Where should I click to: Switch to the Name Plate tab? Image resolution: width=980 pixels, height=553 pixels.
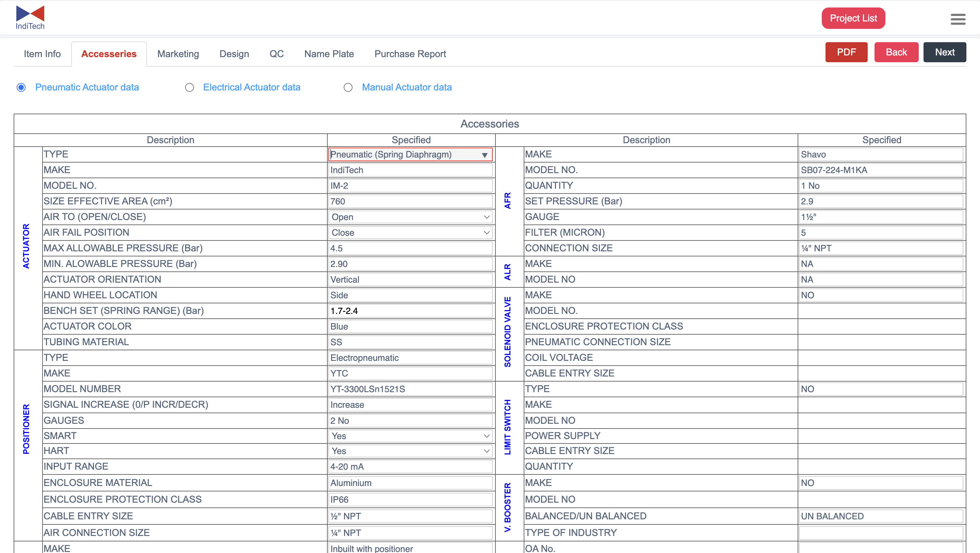(329, 54)
